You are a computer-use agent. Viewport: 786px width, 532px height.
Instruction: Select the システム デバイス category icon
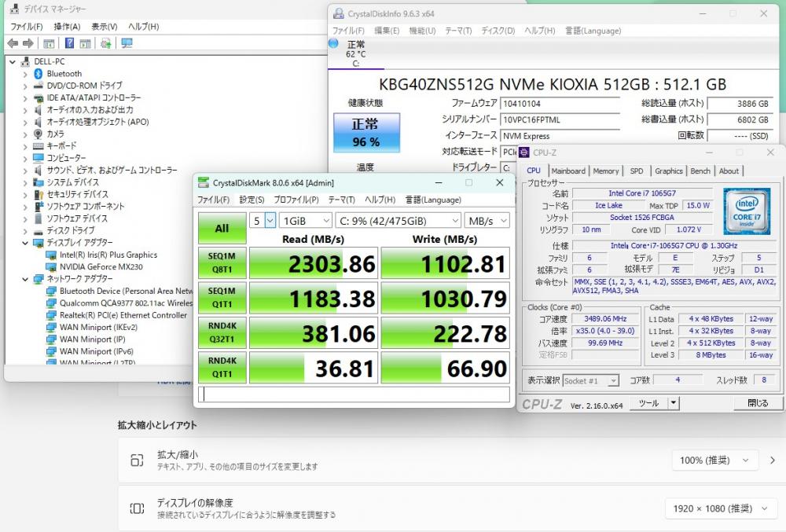pyautogui.click(x=38, y=182)
